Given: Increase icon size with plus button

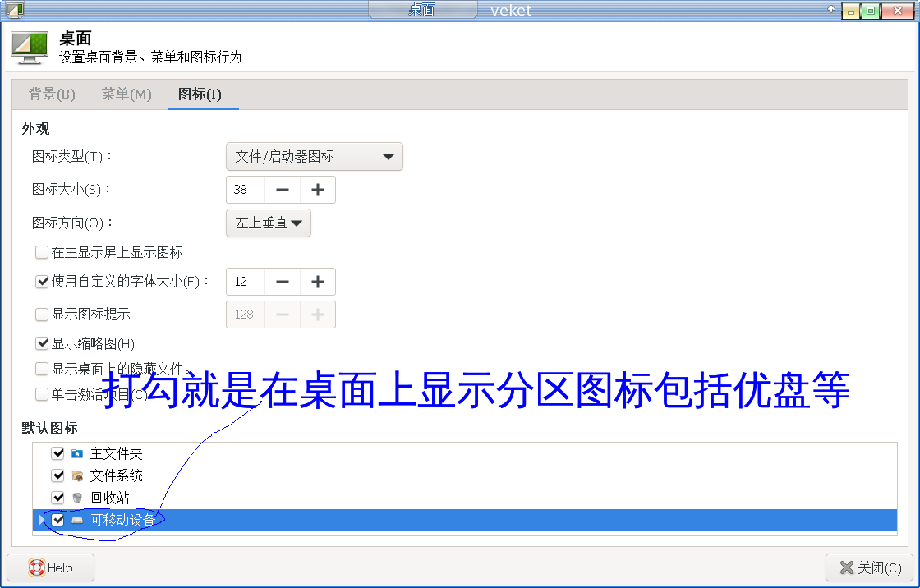Looking at the screenshot, I should tap(318, 190).
